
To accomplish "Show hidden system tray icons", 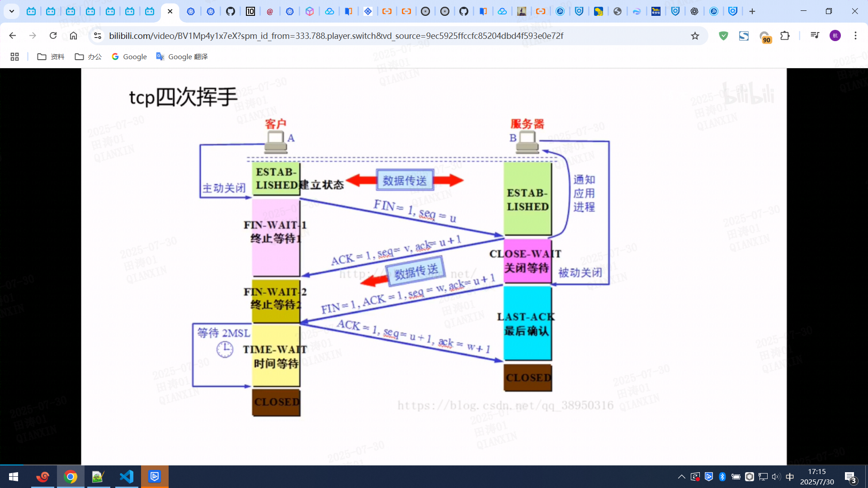I will pos(681,477).
